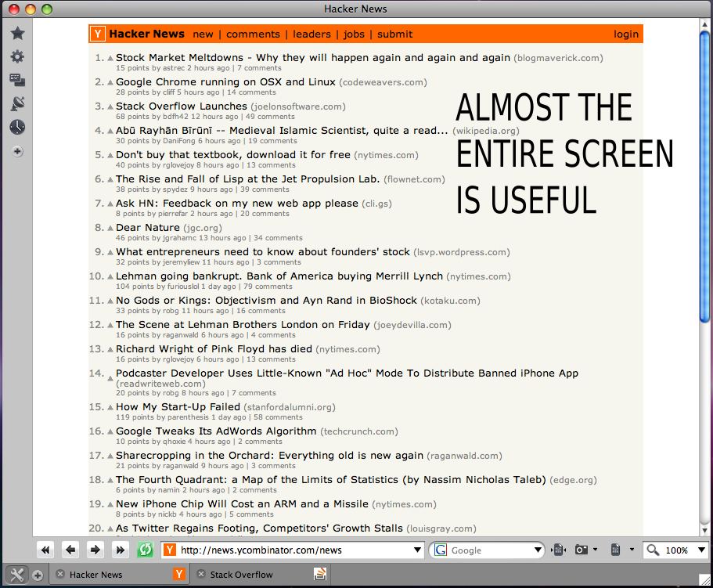The image size is (713, 588).
Task: Add a sidebar panel with plus button
Action: (18, 151)
